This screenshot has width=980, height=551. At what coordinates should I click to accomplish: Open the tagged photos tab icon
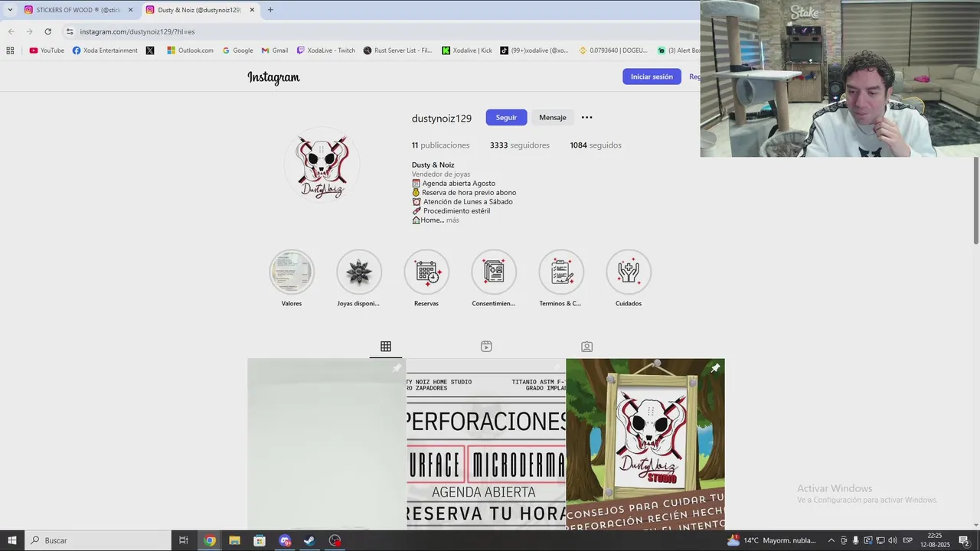coord(586,347)
